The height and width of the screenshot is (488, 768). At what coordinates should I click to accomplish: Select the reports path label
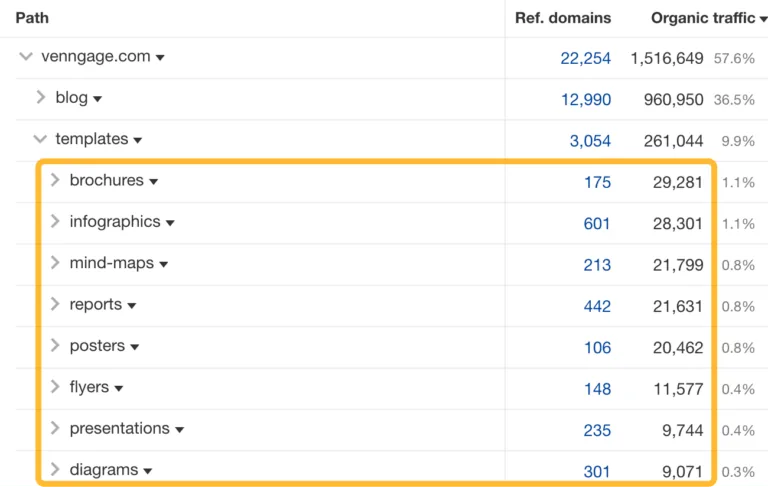96,304
